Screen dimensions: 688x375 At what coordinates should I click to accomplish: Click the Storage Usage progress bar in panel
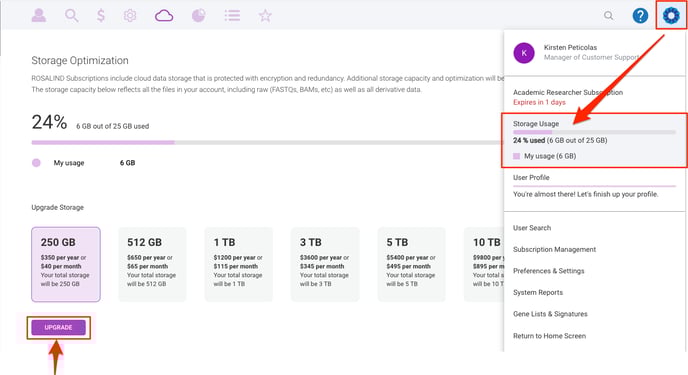(594, 132)
